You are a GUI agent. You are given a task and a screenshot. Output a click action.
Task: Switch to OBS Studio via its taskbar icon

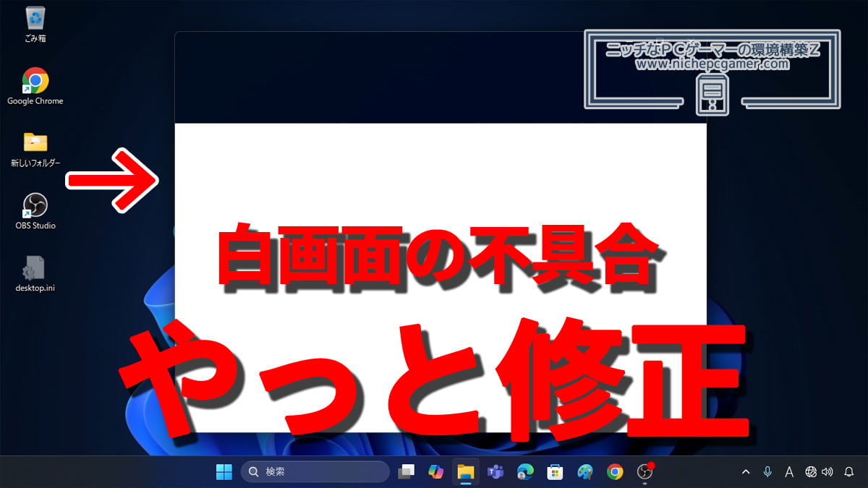point(644,472)
